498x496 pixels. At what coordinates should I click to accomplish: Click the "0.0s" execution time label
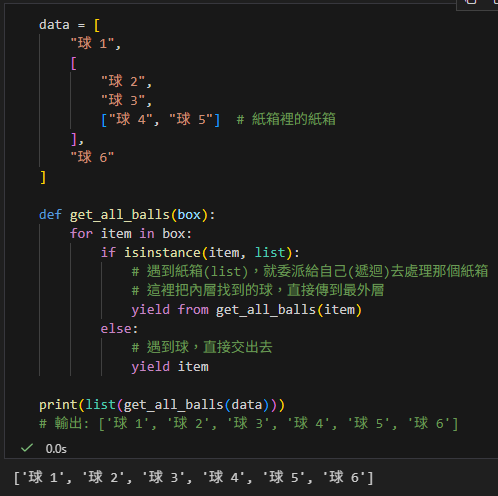tap(56, 449)
